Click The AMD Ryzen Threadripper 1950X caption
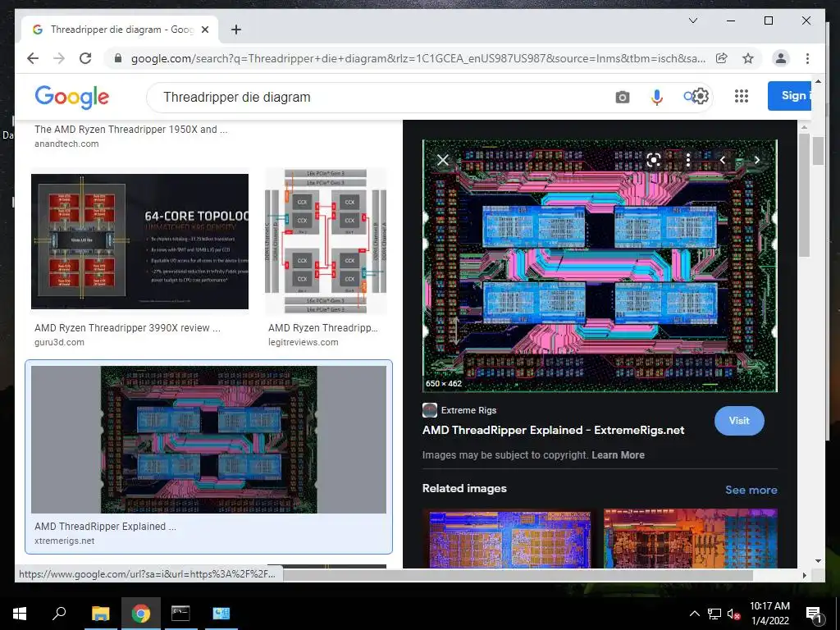Image resolution: width=840 pixels, height=630 pixels. (x=130, y=129)
